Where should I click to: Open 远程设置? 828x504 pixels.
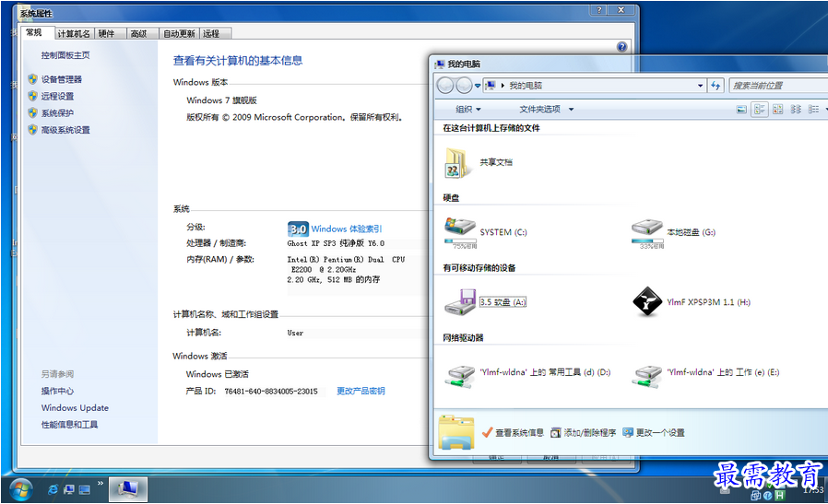pos(57,96)
